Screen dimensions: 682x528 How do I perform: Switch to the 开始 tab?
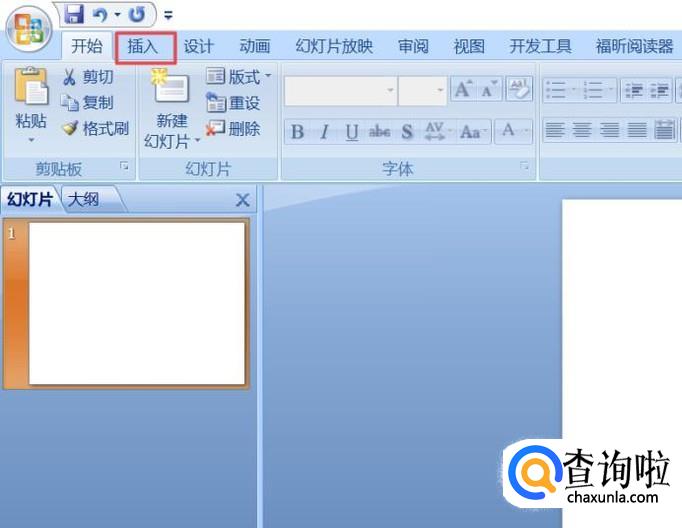point(87,45)
